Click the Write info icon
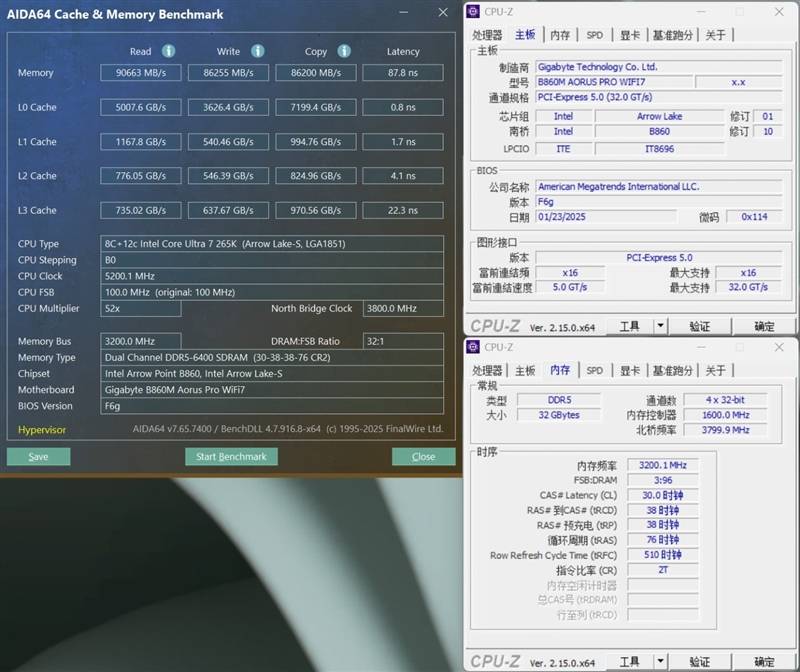 258,51
